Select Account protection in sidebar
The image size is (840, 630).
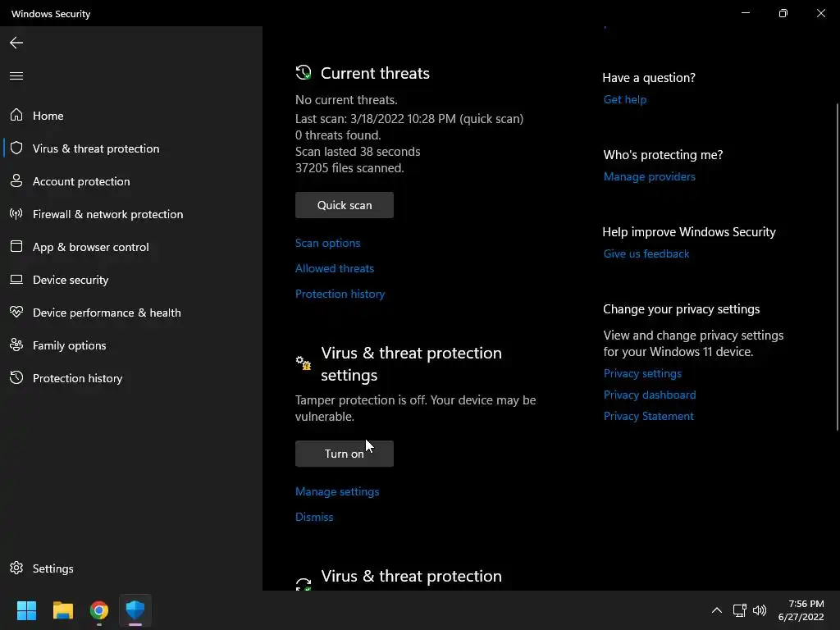pos(131,181)
